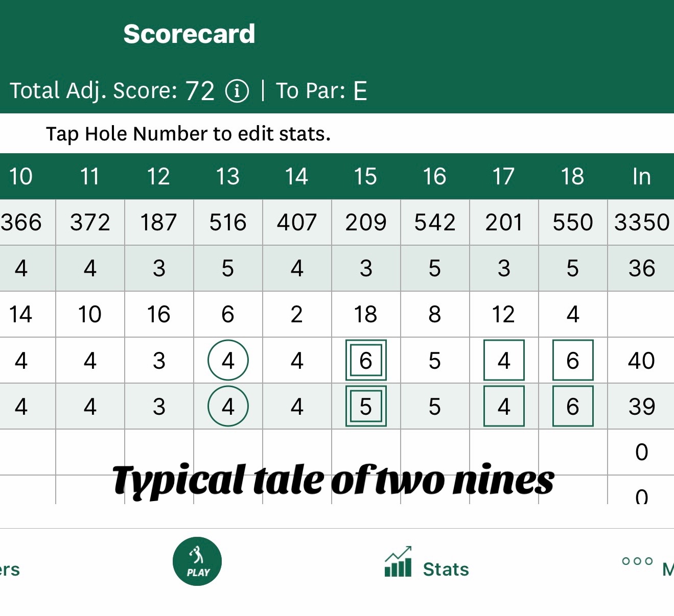Select the circled birdie 4 on hole 13
This screenshot has height=616, width=674.
(228, 360)
